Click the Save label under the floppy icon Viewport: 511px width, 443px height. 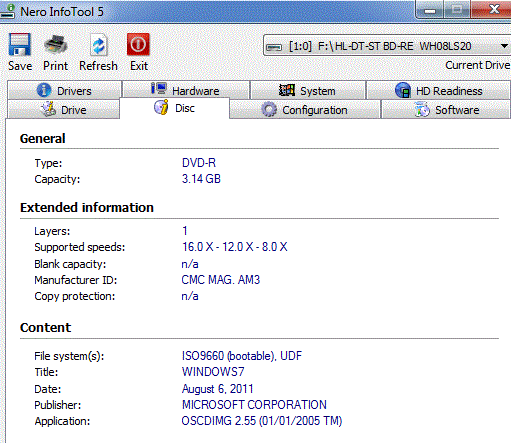pyautogui.click(x=20, y=66)
